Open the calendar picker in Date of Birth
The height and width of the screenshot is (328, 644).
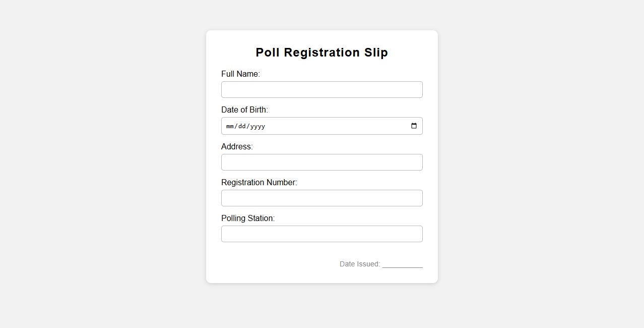pyautogui.click(x=414, y=126)
